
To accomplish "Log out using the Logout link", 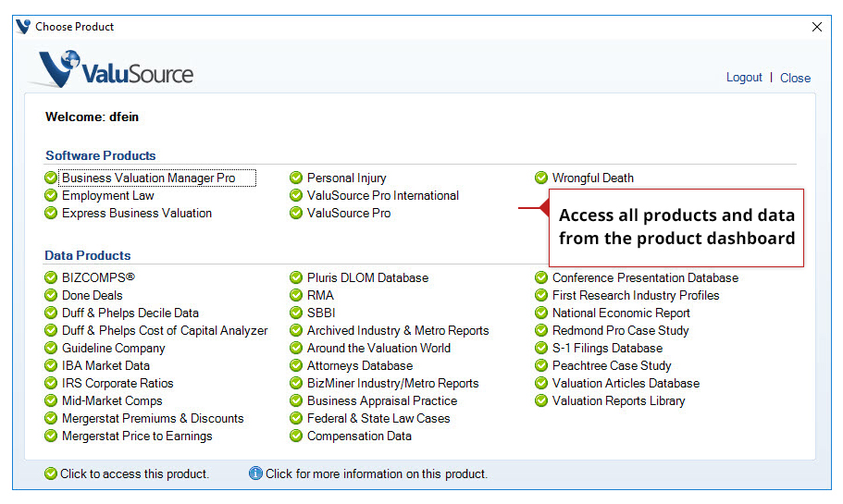I will click(x=744, y=78).
